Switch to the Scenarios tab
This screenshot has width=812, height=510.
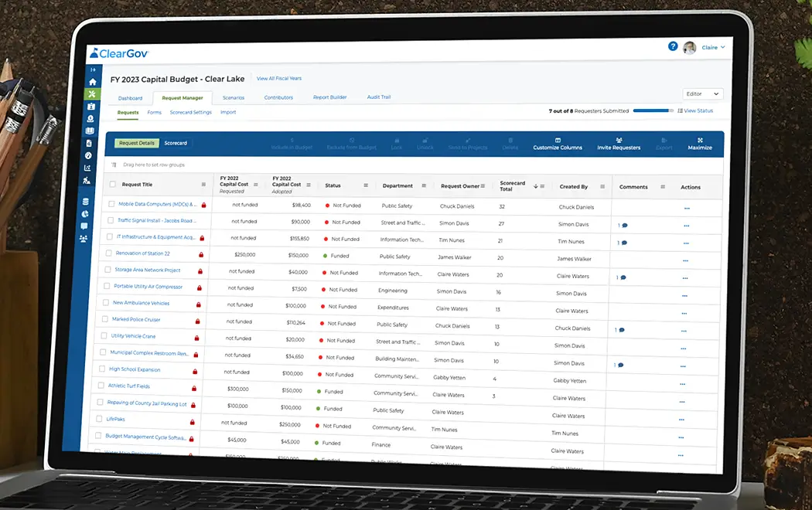click(234, 98)
